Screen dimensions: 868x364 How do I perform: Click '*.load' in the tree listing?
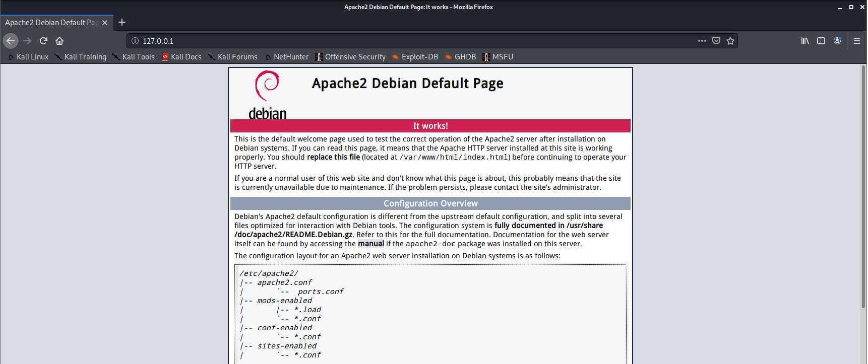click(x=307, y=310)
